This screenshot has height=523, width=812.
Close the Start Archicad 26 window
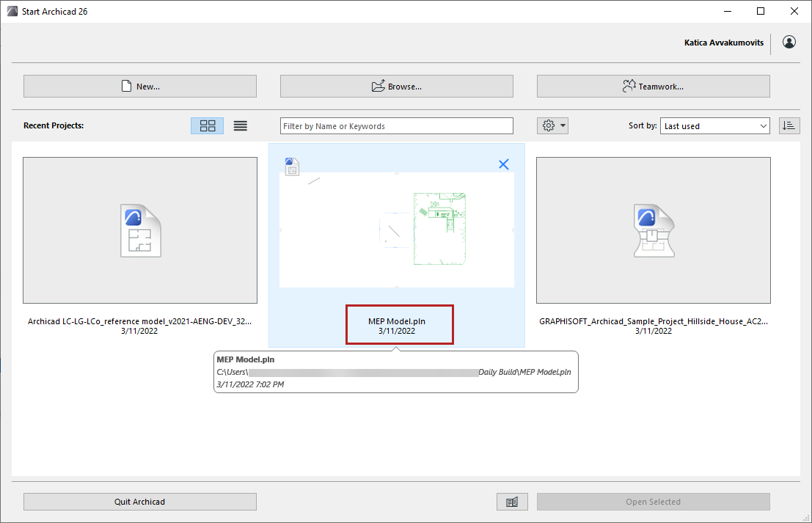click(794, 11)
